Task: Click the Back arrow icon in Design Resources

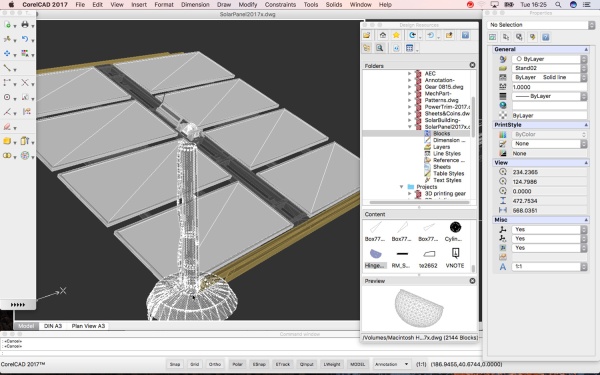Action: [x=412, y=35]
